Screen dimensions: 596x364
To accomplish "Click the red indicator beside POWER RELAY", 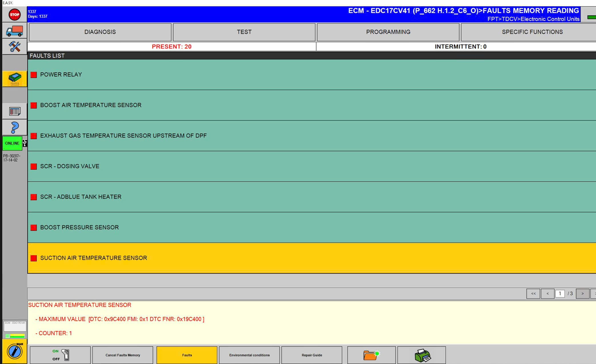I will (x=33, y=74).
